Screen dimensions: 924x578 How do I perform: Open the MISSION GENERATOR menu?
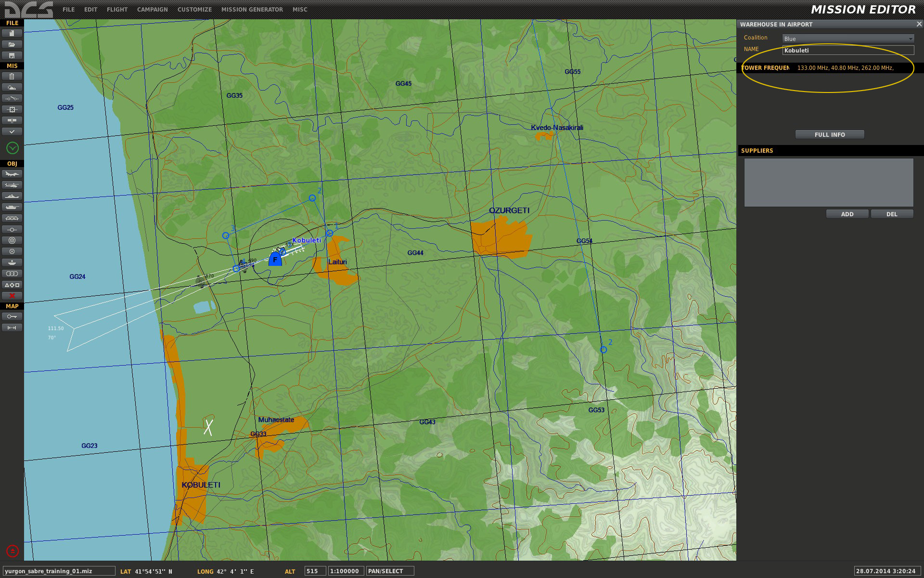coord(252,10)
